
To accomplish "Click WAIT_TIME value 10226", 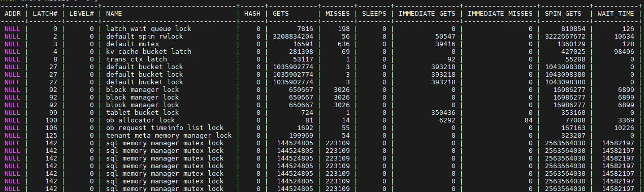I will click(x=624, y=127).
